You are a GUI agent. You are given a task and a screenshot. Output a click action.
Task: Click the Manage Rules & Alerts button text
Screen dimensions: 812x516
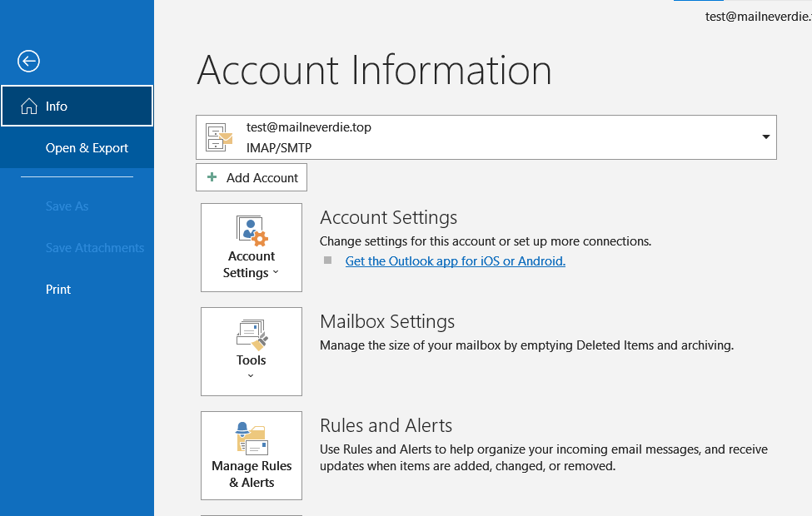point(252,474)
